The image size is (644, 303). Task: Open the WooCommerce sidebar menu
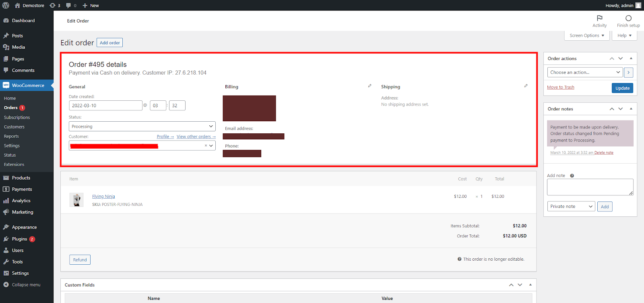point(27,85)
